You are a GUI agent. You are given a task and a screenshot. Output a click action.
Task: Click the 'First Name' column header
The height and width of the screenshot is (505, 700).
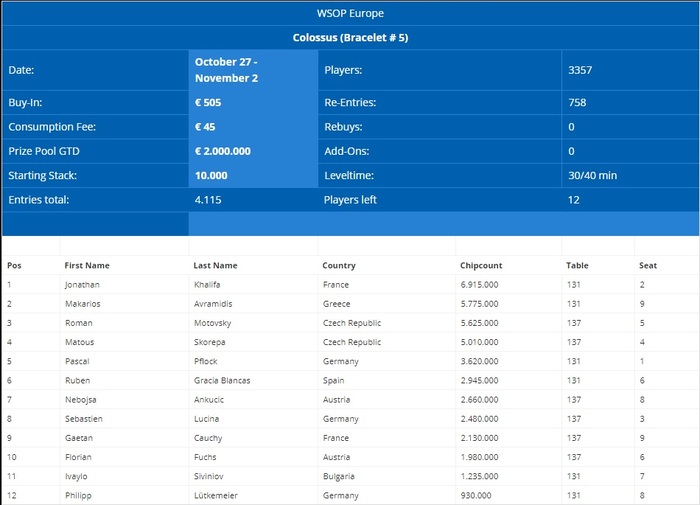tap(87, 266)
